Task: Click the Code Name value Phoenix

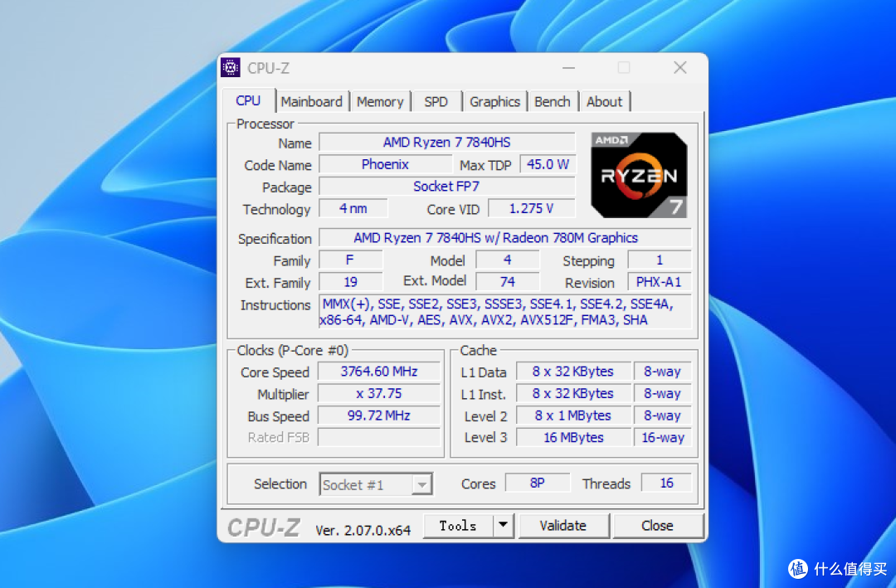Action: [385, 164]
